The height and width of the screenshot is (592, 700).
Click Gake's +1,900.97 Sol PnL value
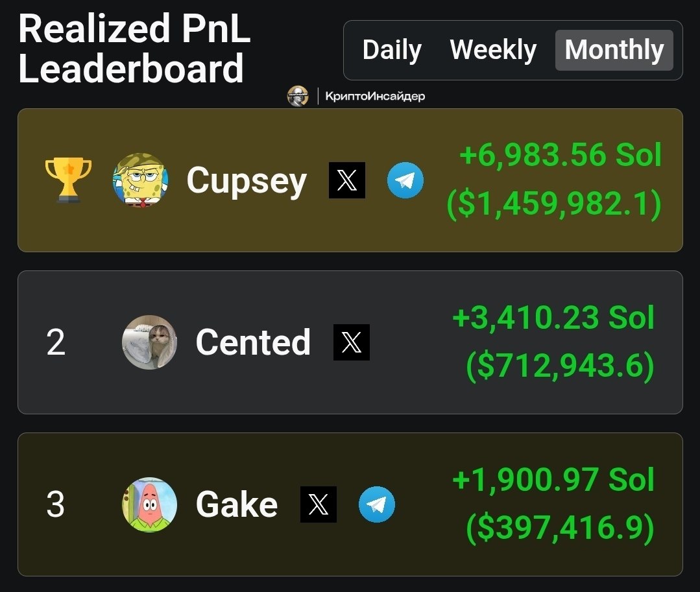pos(553,480)
